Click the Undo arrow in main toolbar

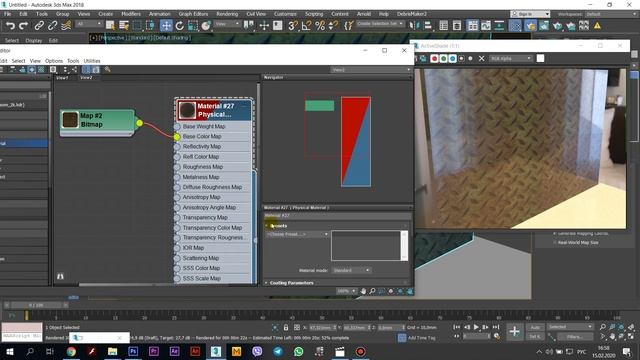click(x=10, y=26)
